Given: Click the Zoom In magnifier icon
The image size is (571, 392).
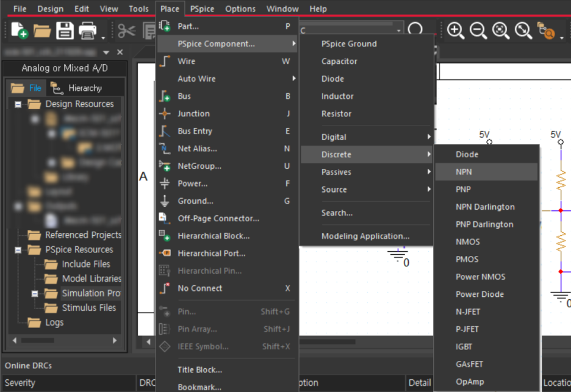Looking at the screenshot, I should pos(455,30).
